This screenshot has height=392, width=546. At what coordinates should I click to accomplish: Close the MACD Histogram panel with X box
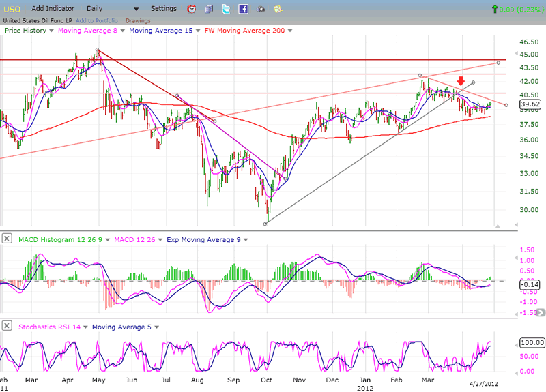6,238
